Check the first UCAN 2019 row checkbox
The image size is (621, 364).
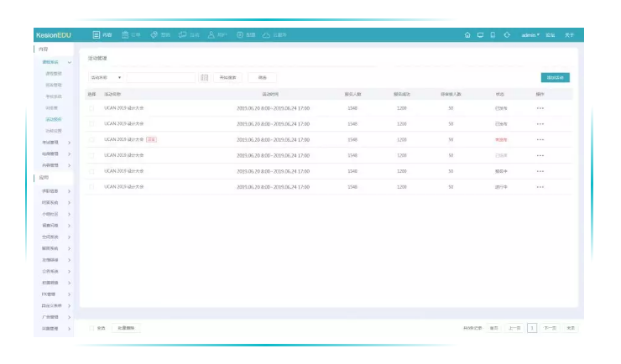pos(92,108)
